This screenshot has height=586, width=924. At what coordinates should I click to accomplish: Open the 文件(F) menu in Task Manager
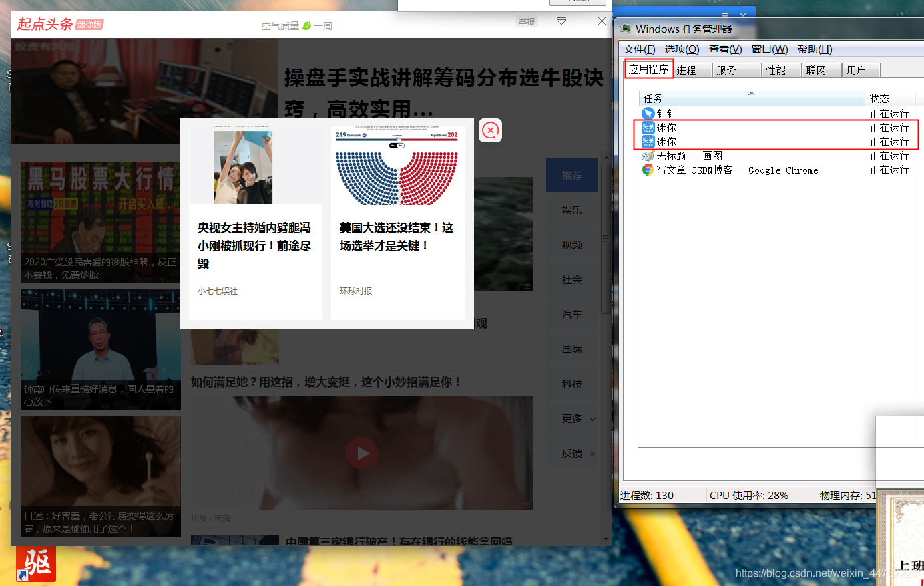[639, 49]
